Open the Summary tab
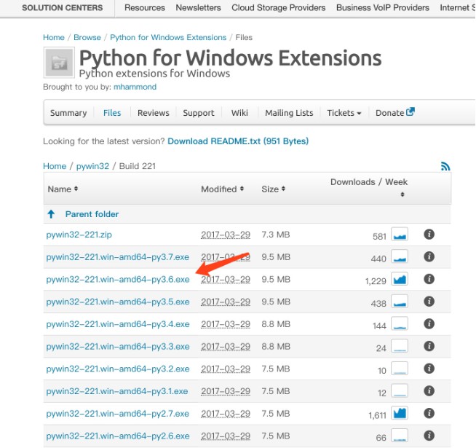 coord(68,113)
